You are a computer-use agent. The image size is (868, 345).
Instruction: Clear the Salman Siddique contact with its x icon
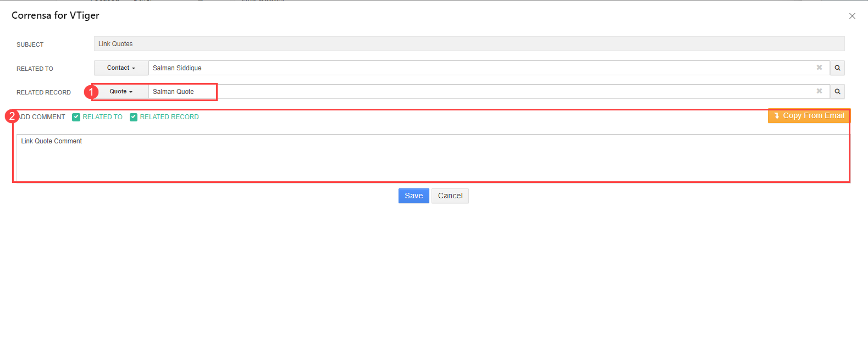tap(819, 68)
